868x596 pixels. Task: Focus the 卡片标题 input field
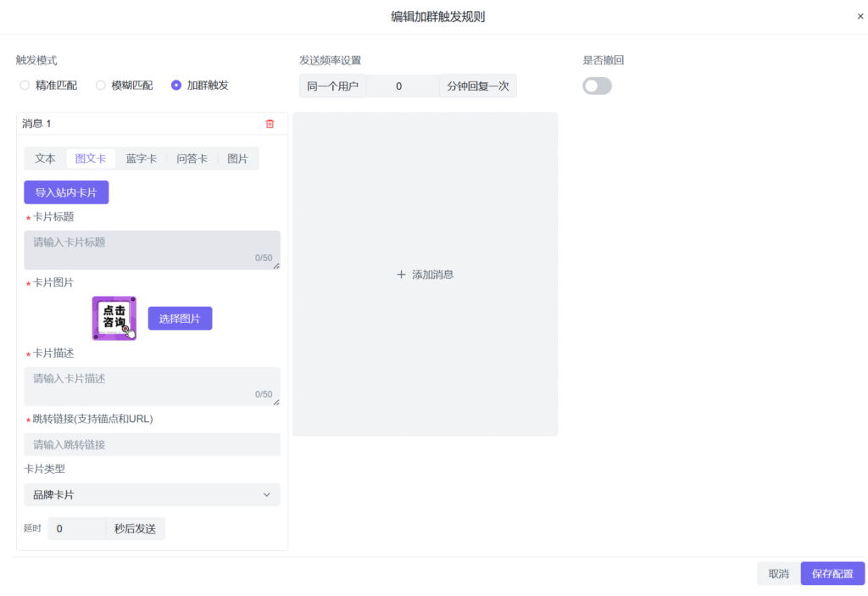coord(152,249)
